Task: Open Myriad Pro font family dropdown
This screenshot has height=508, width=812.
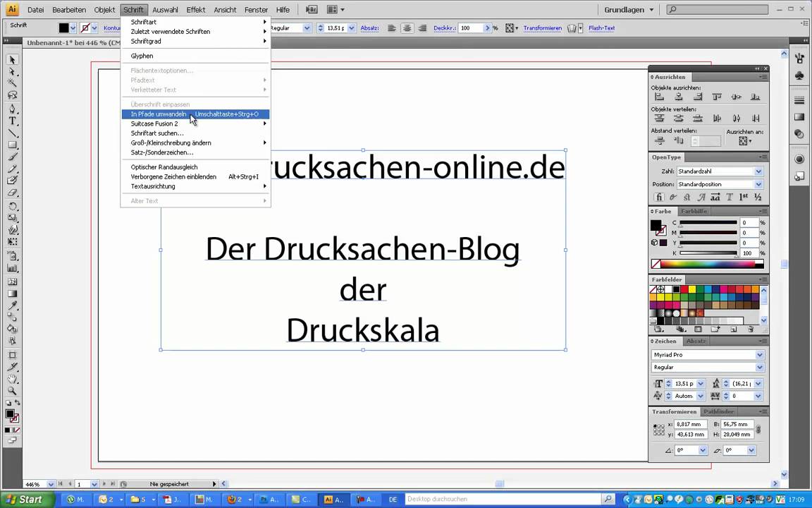Action: coord(760,355)
